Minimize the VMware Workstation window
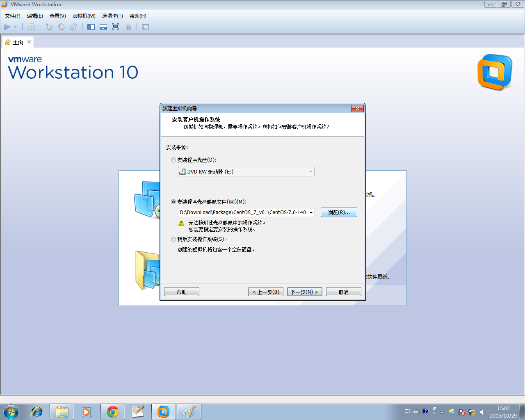 coord(491,5)
